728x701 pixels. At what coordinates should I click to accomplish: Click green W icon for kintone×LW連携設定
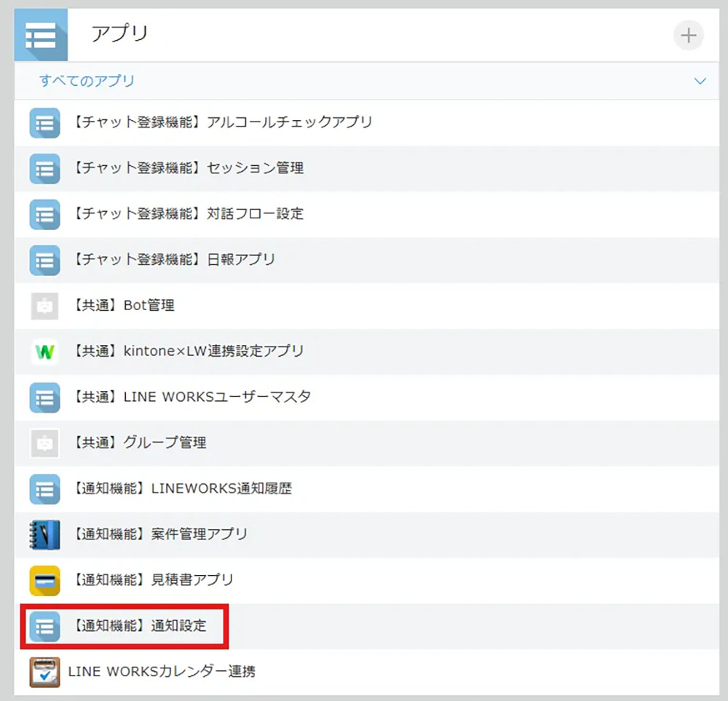click(x=44, y=352)
